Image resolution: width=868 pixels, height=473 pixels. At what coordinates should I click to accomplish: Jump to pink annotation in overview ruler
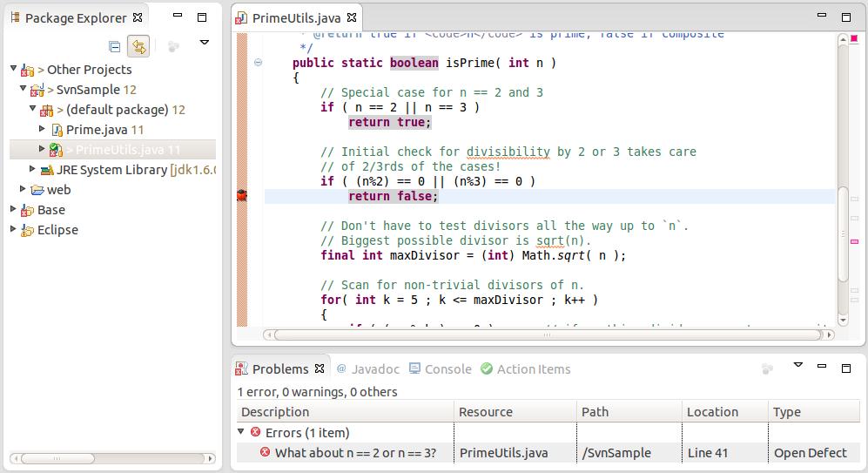click(x=855, y=241)
